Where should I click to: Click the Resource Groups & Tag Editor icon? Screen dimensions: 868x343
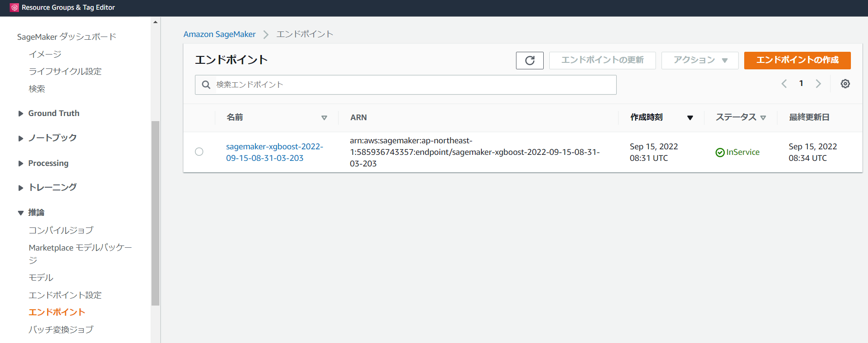[x=14, y=7]
